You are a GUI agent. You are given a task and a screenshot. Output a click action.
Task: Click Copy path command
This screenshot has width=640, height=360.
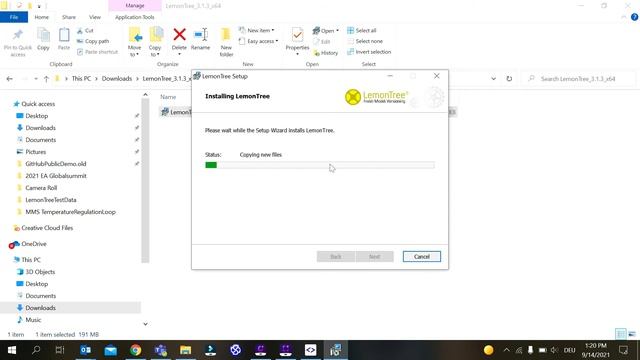[93, 41]
